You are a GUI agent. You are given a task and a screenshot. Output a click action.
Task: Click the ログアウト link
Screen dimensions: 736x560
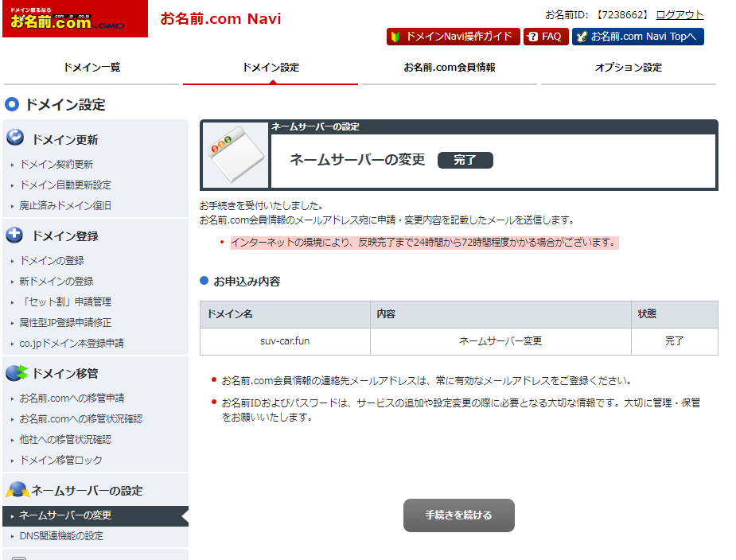[680, 15]
